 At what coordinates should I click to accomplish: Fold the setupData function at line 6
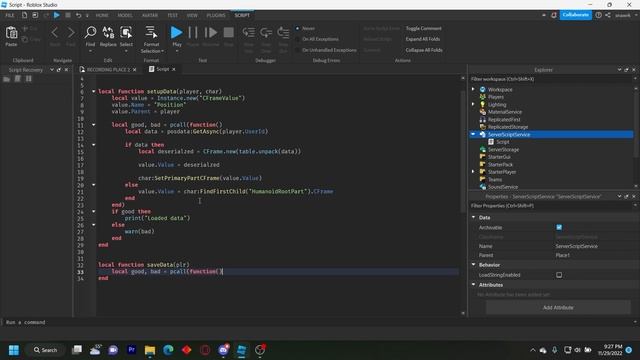93,91
